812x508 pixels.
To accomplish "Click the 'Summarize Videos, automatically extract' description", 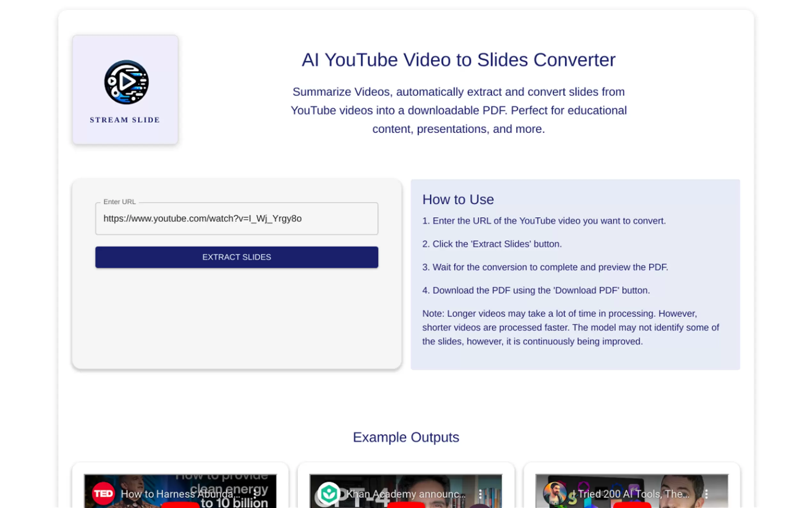I will click(458, 110).
